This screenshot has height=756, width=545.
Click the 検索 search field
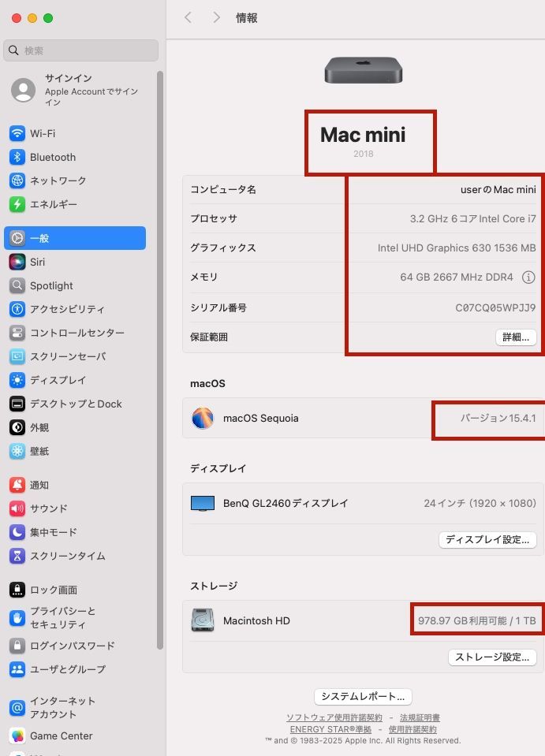pyautogui.click(x=81, y=50)
